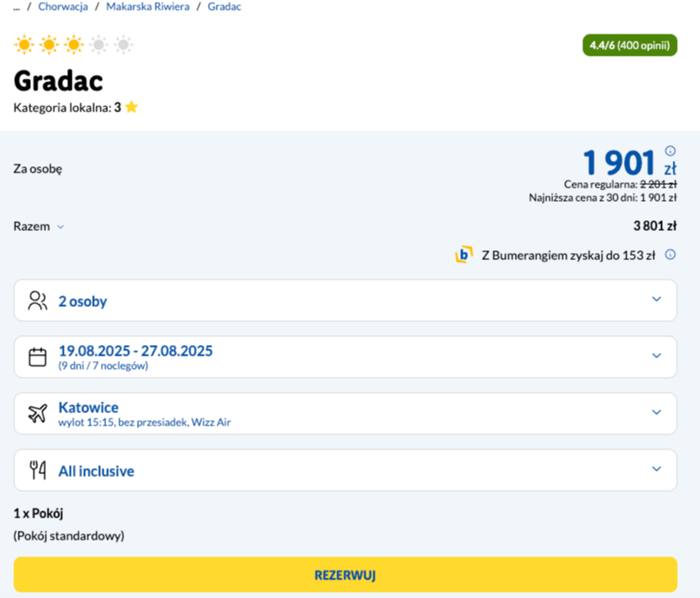Click the calendar icon in the dates field
The image size is (700, 598).
(37, 357)
